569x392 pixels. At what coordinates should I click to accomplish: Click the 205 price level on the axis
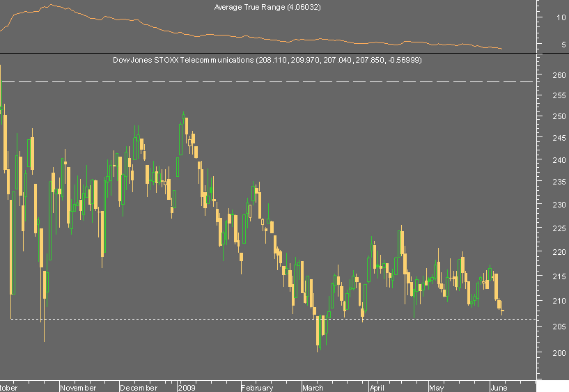tap(559, 327)
